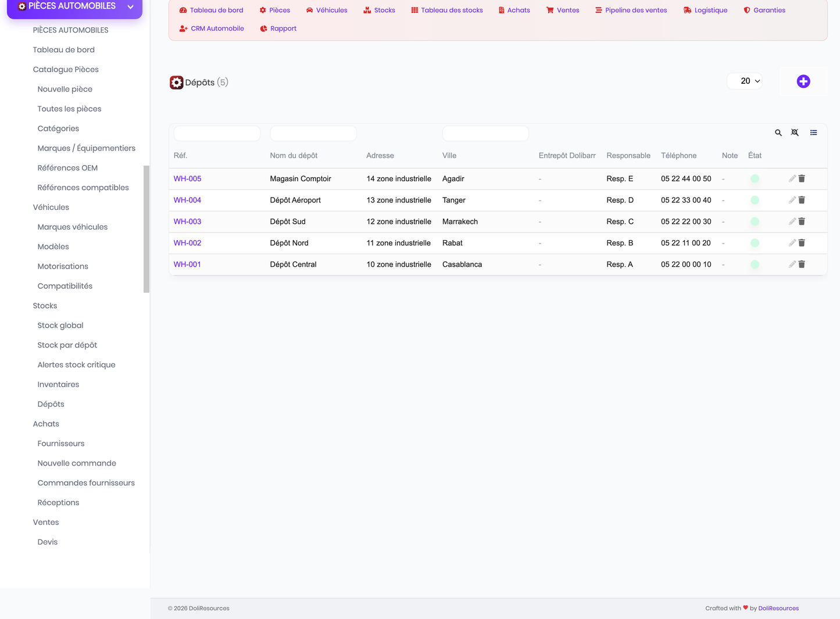Image resolution: width=840 pixels, height=619 pixels.
Task: Open the Pipeline des ventes tab
Action: (631, 10)
